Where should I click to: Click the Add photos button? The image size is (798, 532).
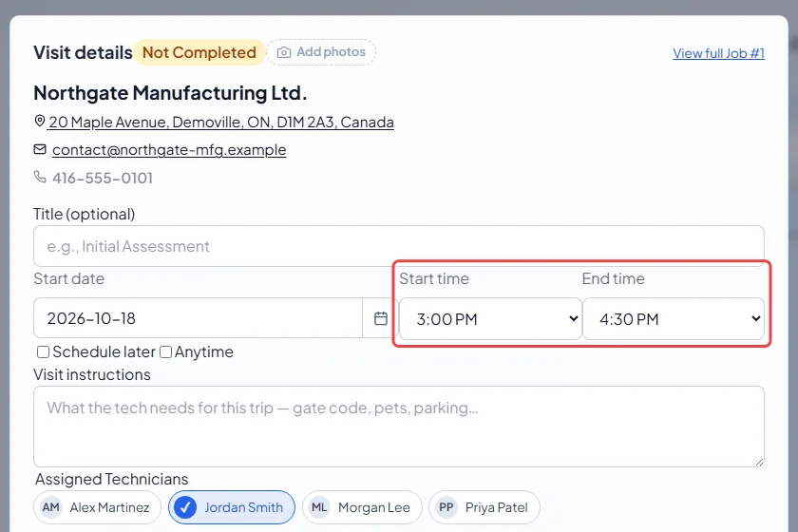(x=321, y=52)
